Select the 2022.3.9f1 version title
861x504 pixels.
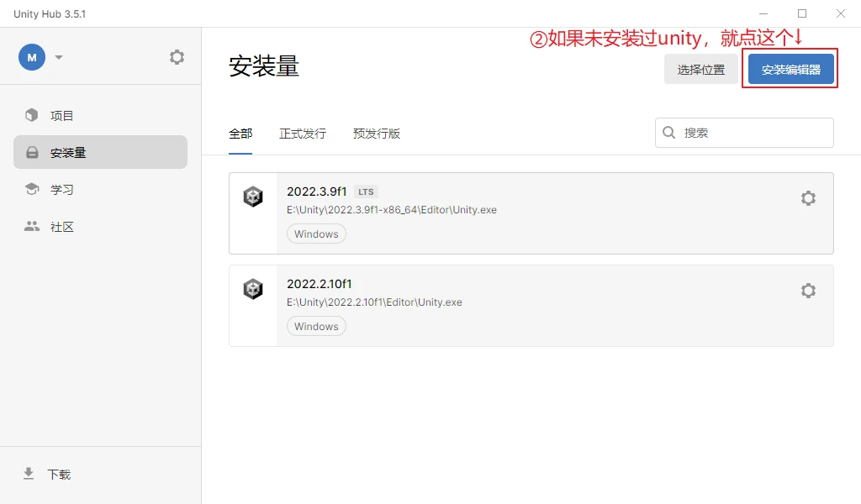[x=317, y=192]
